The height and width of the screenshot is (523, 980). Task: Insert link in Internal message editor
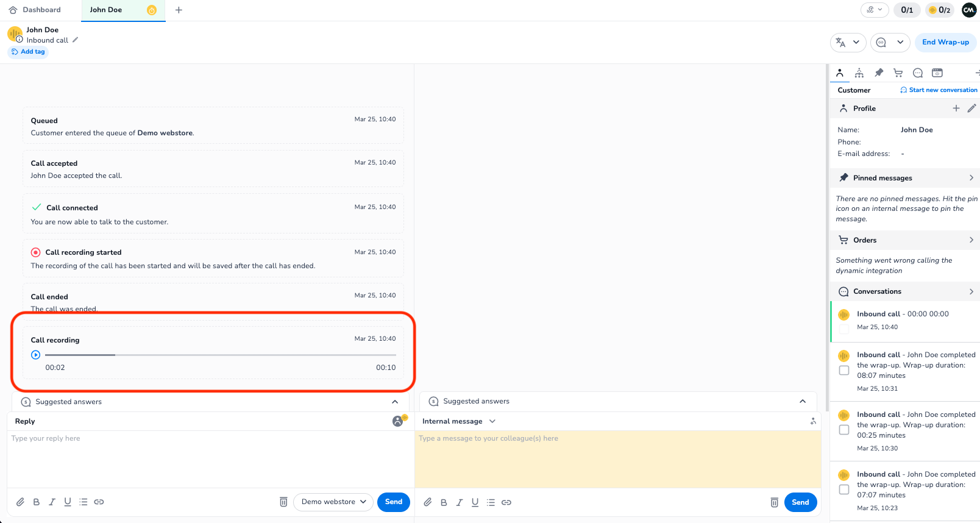506,502
